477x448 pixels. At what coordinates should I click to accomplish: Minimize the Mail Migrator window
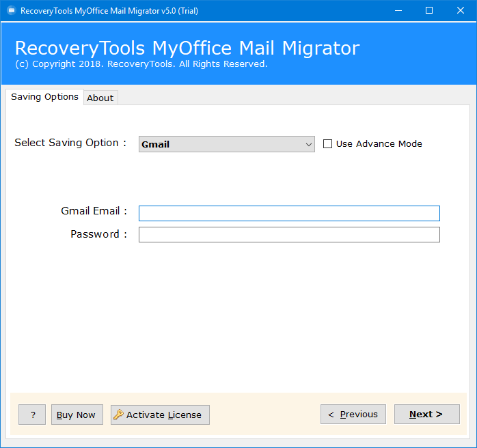coord(398,11)
